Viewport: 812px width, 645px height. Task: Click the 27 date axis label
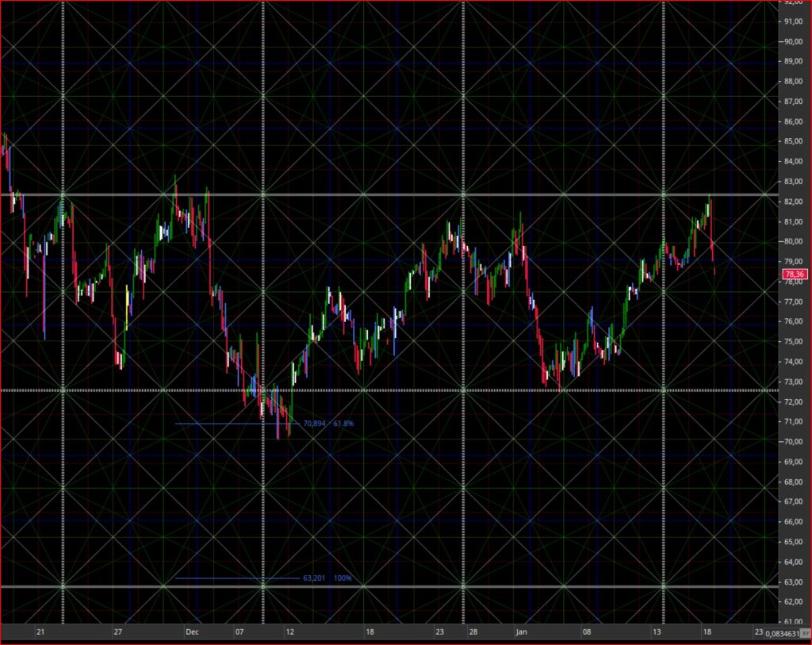tap(118, 632)
